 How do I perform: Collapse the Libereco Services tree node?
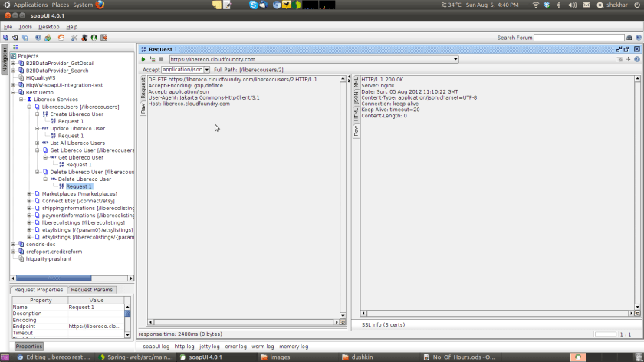(x=21, y=100)
